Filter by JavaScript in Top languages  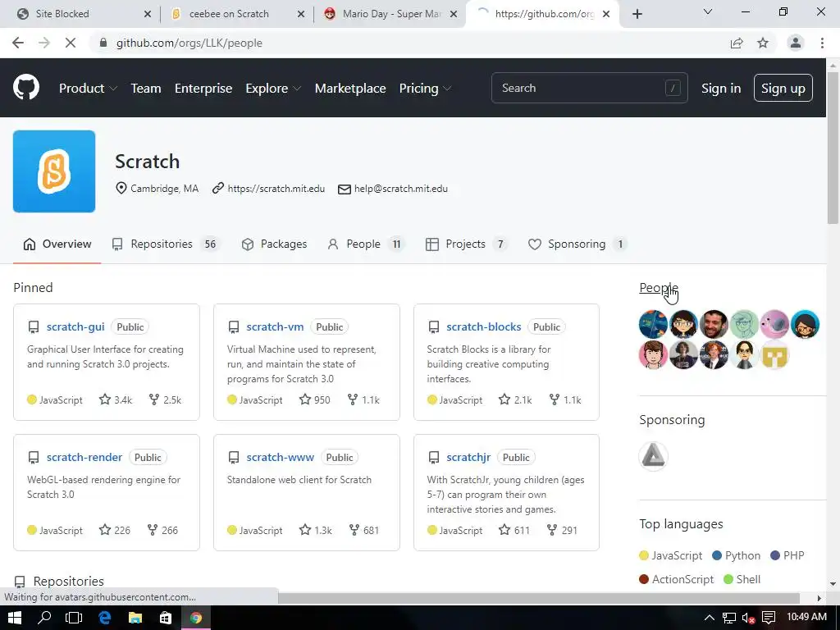click(671, 555)
